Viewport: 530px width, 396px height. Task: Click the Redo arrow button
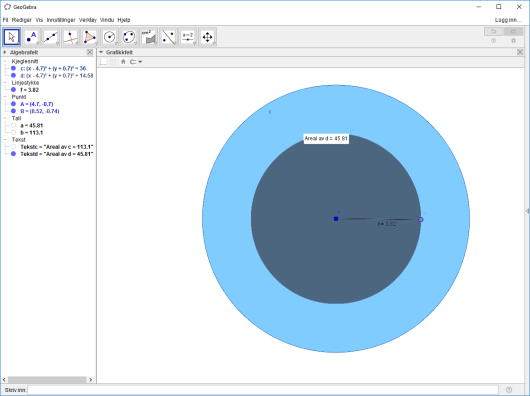pyautogui.click(x=513, y=31)
